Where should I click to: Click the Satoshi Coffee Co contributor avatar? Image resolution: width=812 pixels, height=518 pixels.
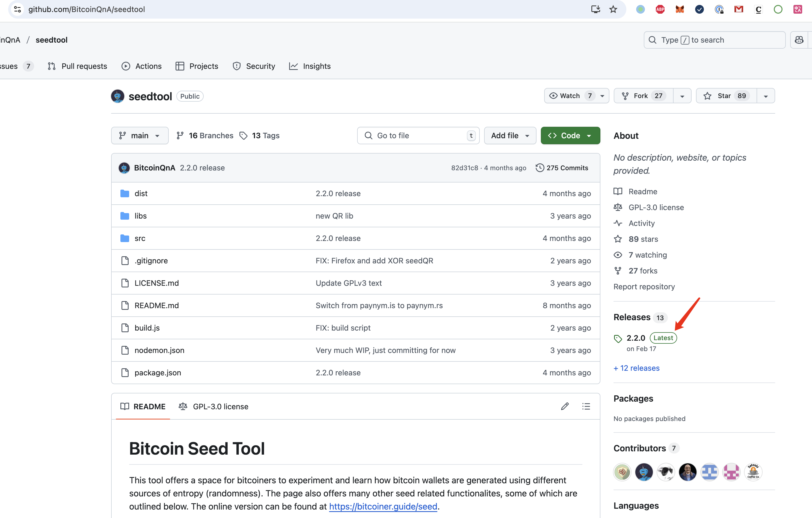point(753,472)
